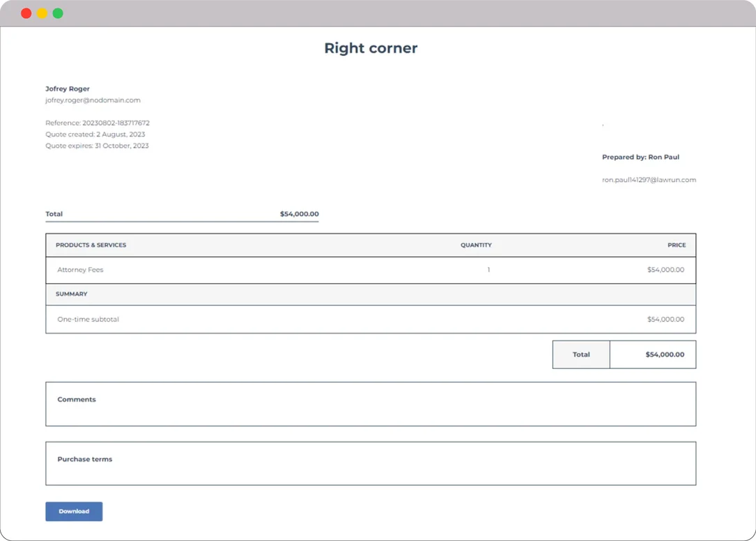Image resolution: width=756 pixels, height=541 pixels.
Task: Open Ron Paul's lawrun.com email address
Action: pyautogui.click(x=649, y=179)
